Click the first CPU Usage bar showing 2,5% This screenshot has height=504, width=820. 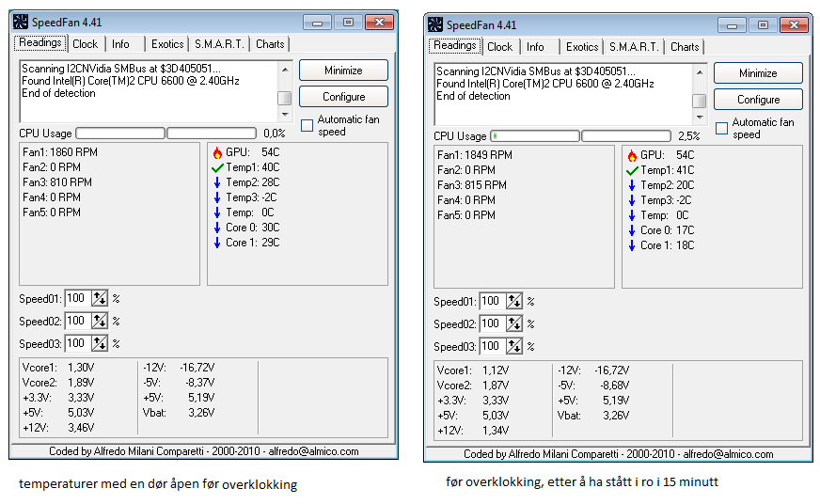[x=535, y=136]
